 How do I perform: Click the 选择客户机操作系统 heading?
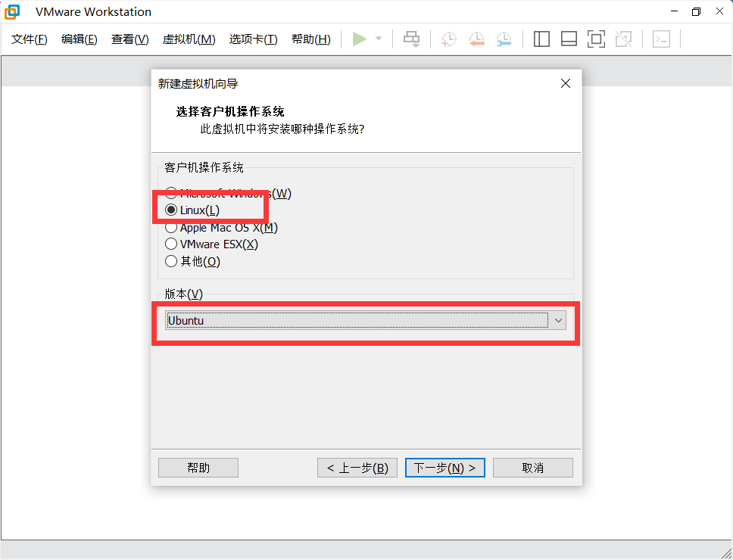click(230, 112)
